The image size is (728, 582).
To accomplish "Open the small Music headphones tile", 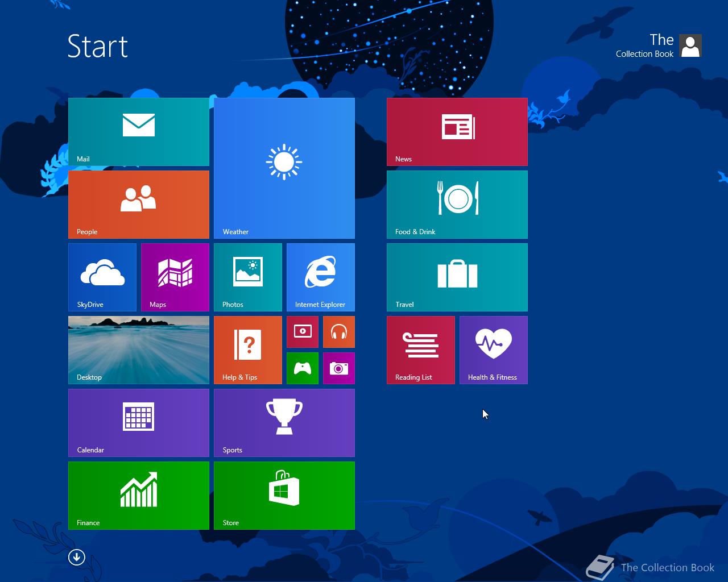I will [x=339, y=332].
